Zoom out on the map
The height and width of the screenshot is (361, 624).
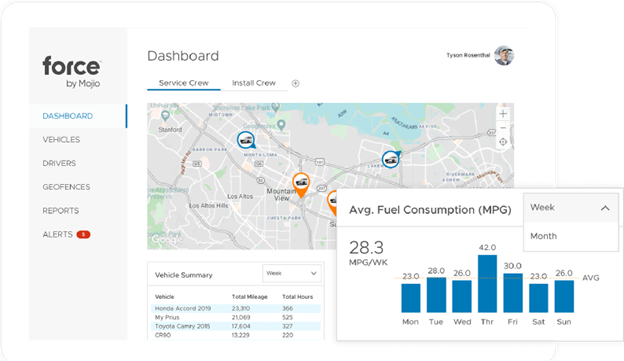(x=503, y=128)
